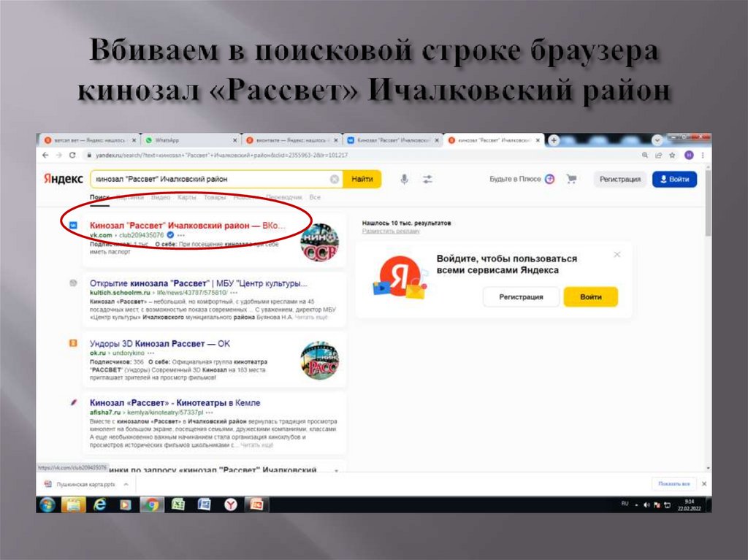
Task: Open options dots for ok.ru result
Action: point(150,353)
